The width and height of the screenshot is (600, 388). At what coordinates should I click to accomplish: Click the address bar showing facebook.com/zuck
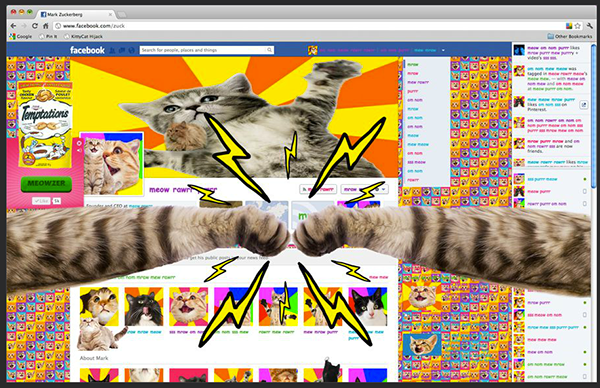[310, 26]
